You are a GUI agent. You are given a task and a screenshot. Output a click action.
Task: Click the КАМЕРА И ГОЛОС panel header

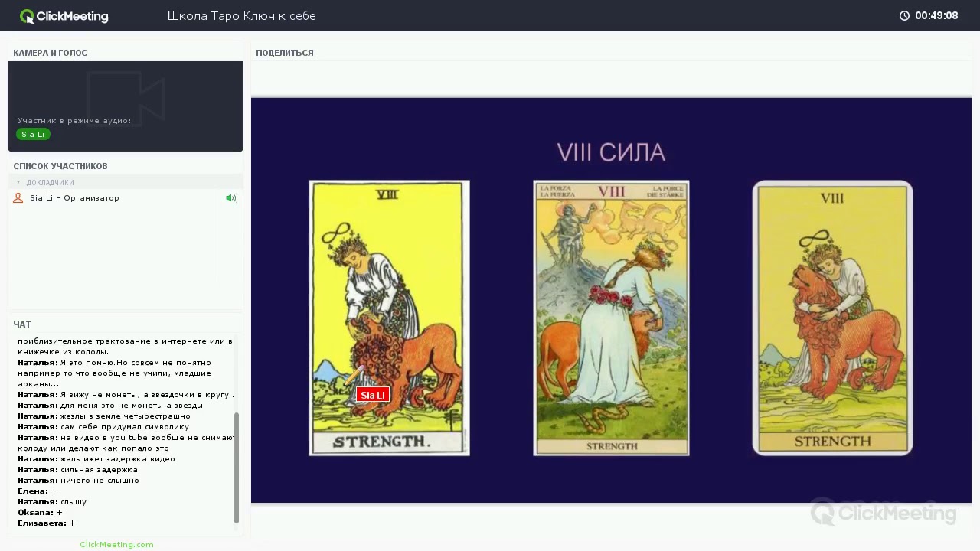click(51, 53)
